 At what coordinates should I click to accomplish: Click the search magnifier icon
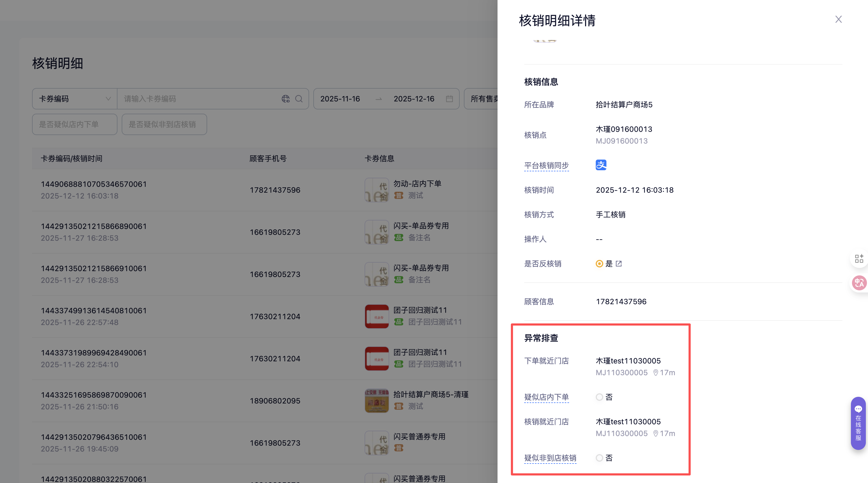(299, 99)
